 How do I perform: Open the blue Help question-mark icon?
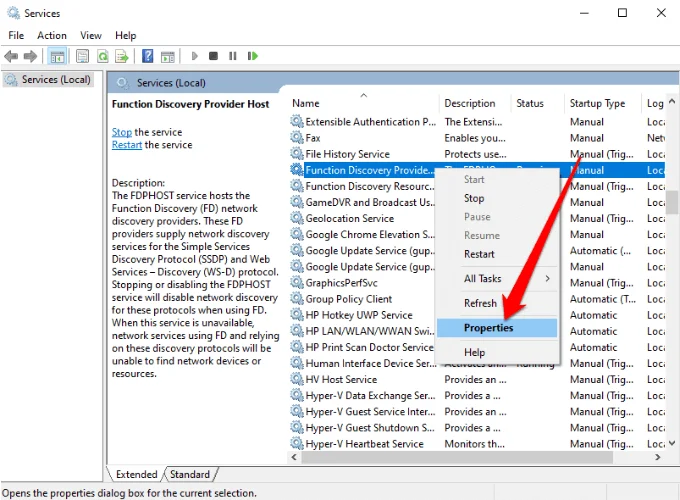coord(147,56)
